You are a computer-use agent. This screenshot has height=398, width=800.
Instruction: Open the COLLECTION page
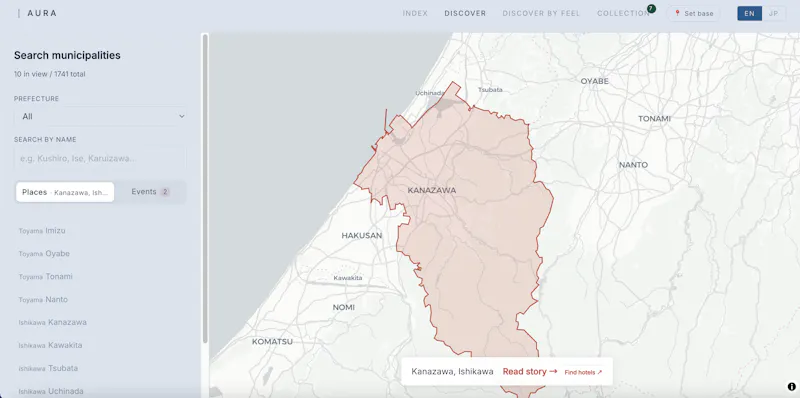click(x=623, y=13)
